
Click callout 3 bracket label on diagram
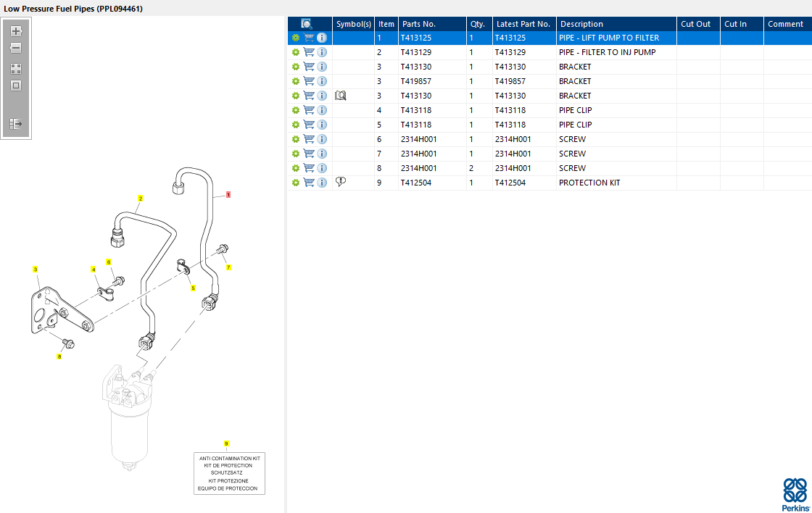pos(36,270)
